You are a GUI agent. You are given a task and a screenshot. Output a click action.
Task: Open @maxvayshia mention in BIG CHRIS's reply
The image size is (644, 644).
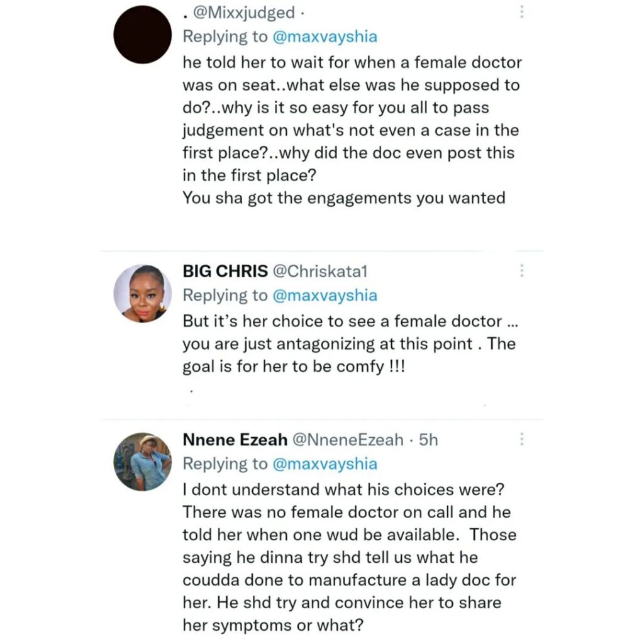(x=325, y=295)
